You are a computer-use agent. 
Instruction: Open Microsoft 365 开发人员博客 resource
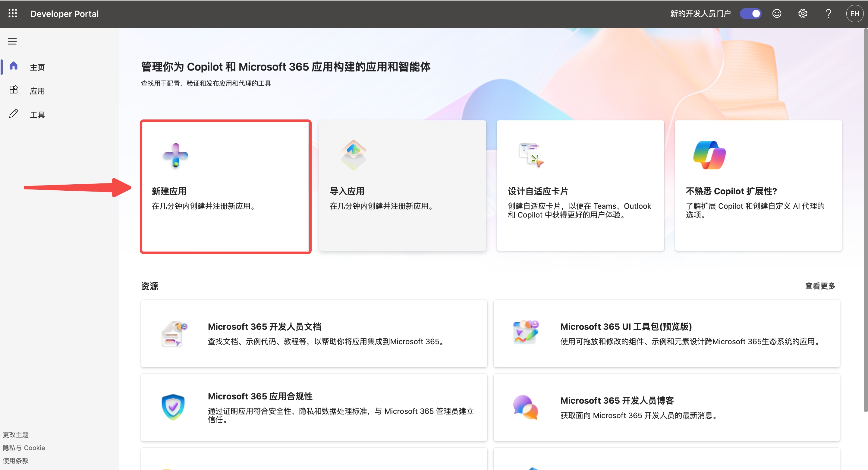[666, 407]
